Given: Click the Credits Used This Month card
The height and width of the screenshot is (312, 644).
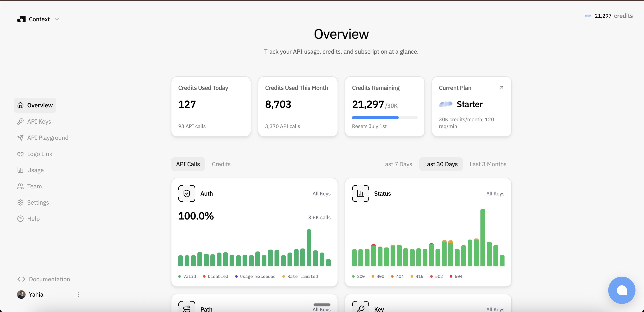Looking at the screenshot, I should click(298, 107).
